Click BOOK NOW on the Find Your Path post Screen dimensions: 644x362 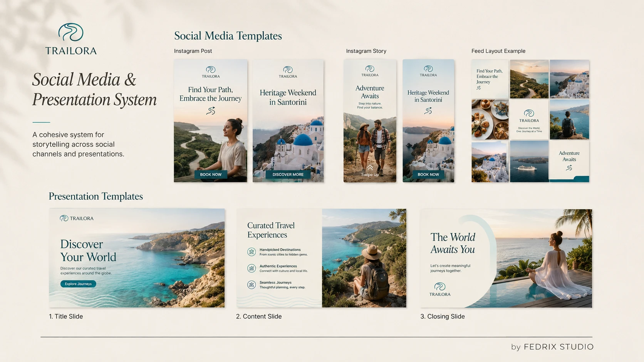[x=211, y=174]
